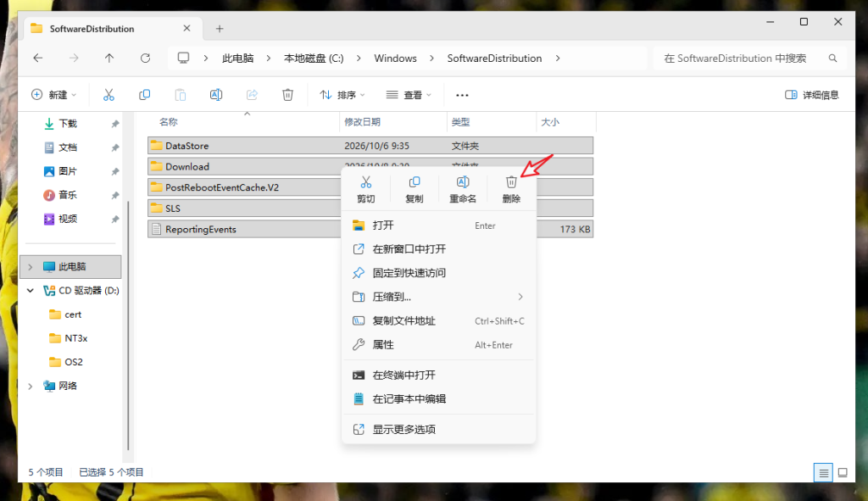
Task: Click the Cut icon in the toolbar
Action: pyautogui.click(x=108, y=95)
